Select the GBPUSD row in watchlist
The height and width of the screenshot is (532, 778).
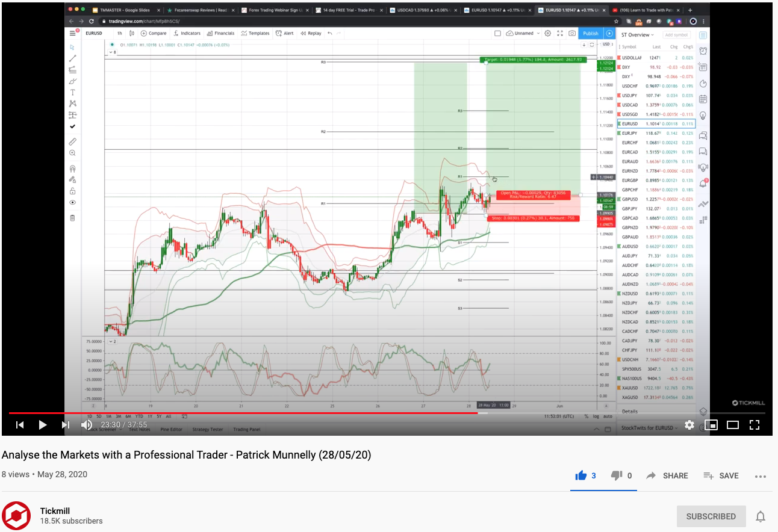656,199
